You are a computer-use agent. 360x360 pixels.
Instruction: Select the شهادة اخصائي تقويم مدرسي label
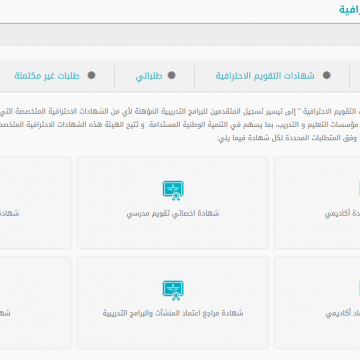pyautogui.click(x=173, y=214)
